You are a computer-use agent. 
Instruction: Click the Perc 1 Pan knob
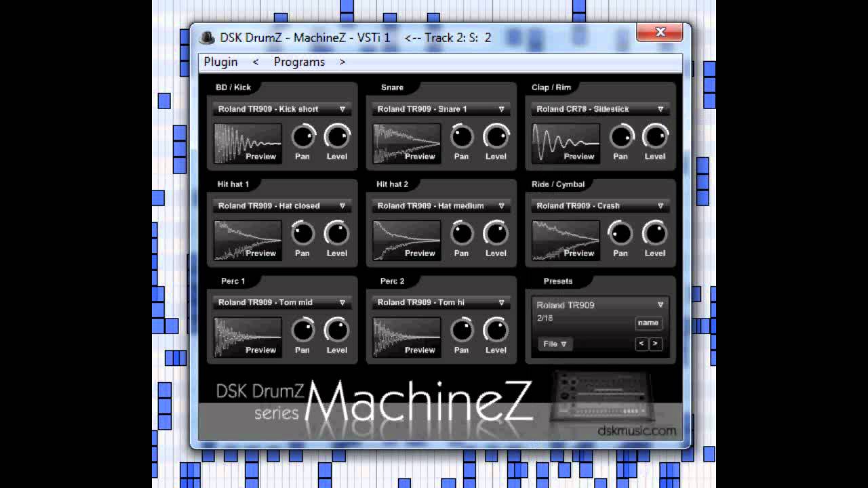click(x=303, y=331)
